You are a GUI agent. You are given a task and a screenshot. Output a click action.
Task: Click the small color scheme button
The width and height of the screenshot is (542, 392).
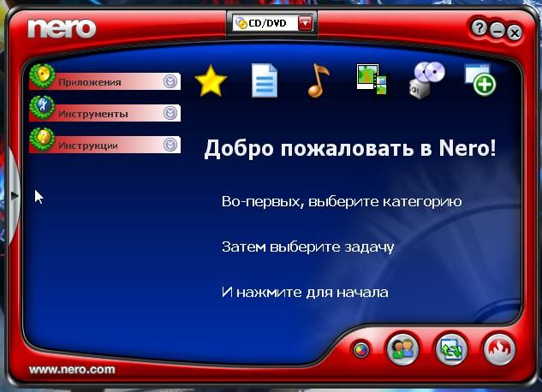tap(361, 349)
